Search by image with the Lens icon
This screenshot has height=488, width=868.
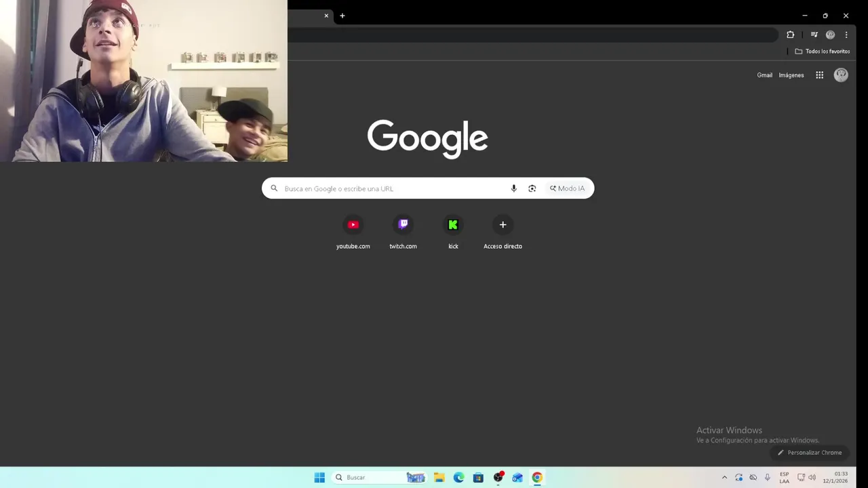[532, 188]
